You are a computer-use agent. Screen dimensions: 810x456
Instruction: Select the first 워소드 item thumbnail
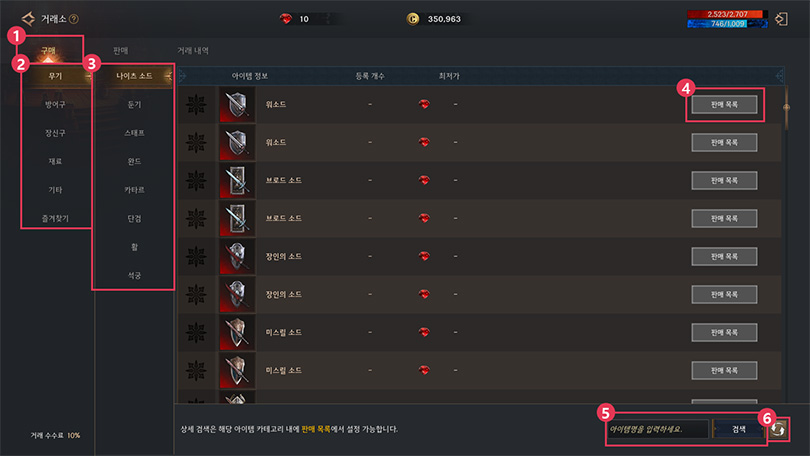click(x=237, y=104)
